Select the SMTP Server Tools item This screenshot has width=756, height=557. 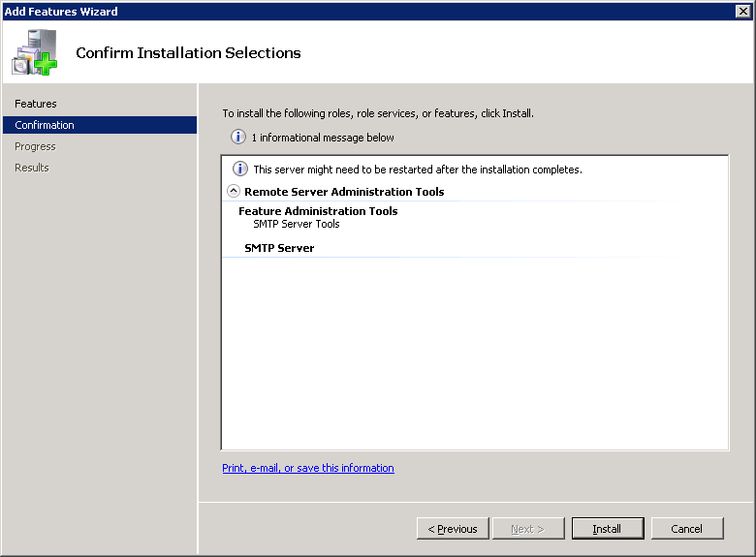point(297,224)
